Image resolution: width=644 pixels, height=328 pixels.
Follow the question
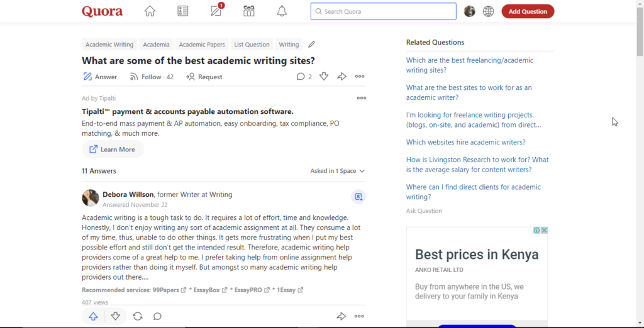pos(152,77)
